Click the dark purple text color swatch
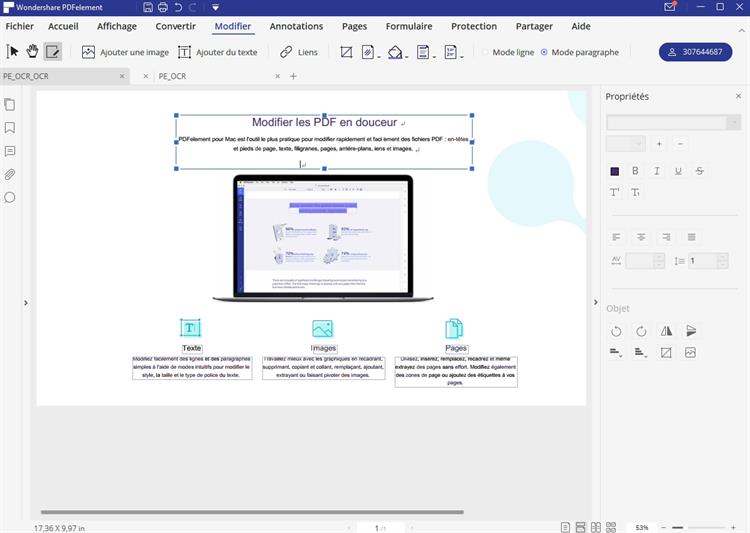 [x=615, y=171]
